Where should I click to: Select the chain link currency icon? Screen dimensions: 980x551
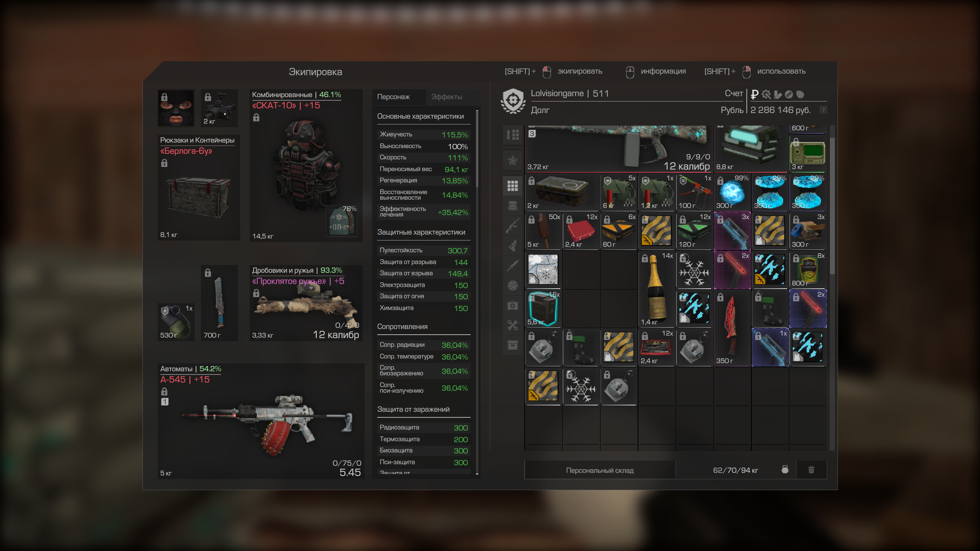click(x=789, y=94)
